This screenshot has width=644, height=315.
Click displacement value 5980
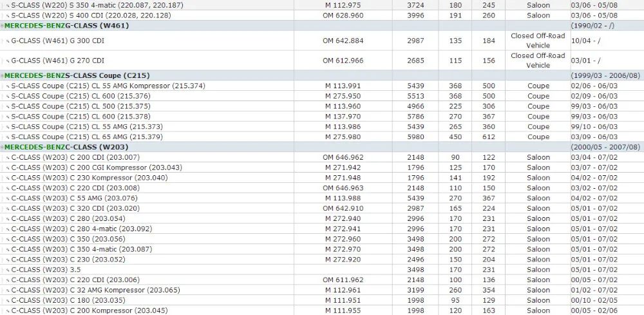click(415, 137)
